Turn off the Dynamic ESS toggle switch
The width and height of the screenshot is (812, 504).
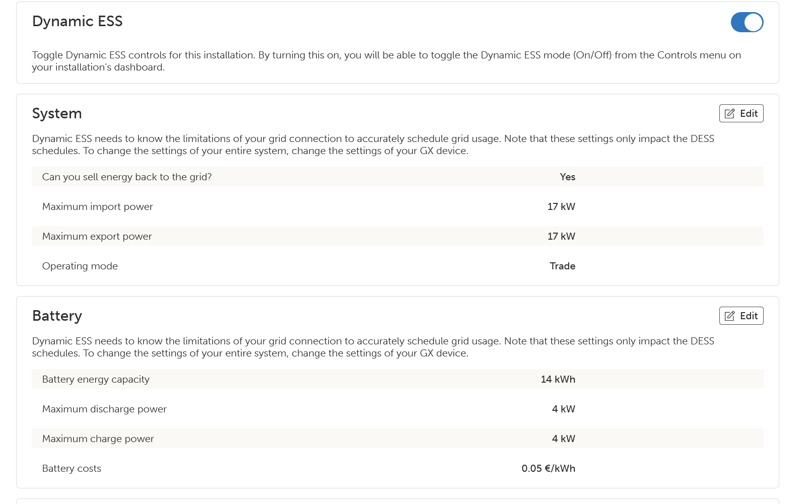747,22
